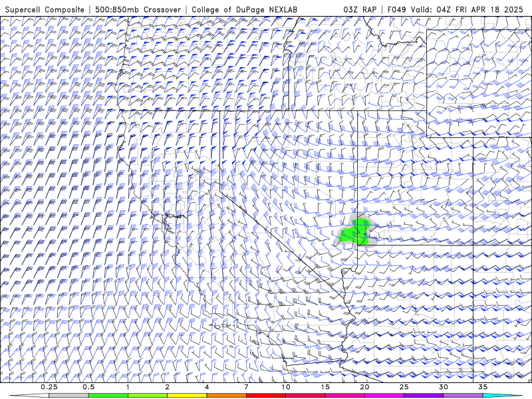Click the 4 label on the color scale
Viewport: 532px width, 399px height.
207,387
